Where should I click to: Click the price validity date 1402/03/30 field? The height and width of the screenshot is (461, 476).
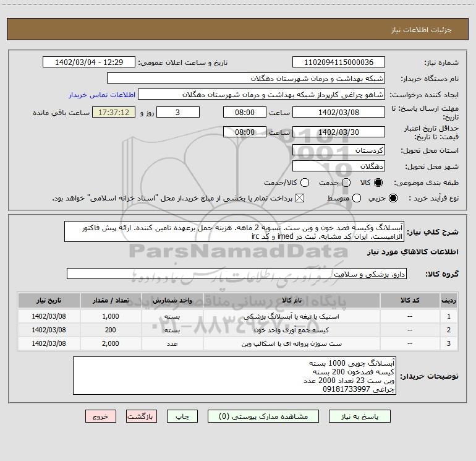pyautogui.click(x=339, y=132)
